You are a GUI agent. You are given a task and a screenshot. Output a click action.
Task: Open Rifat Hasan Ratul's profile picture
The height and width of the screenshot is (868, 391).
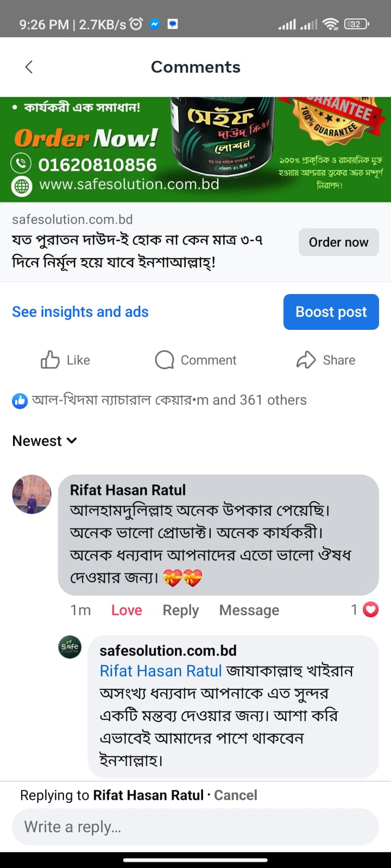pyautogui.click(x=32, y=494)
